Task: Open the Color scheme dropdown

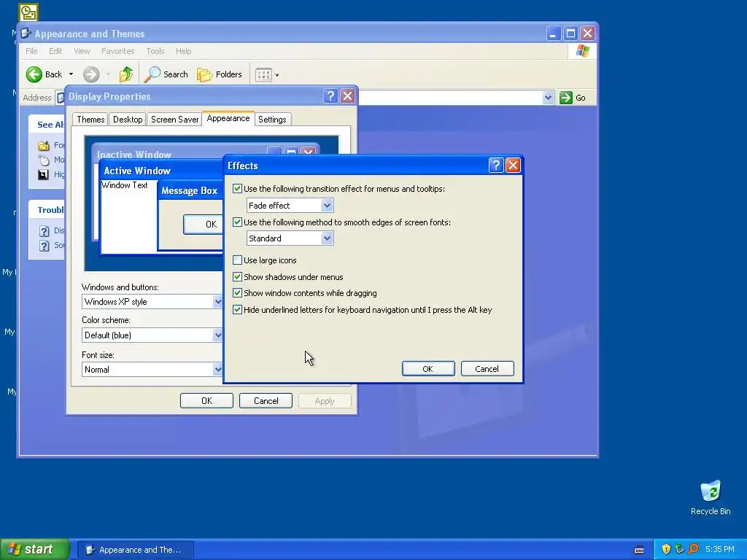Action: pyautogui.click(x=217, y=335)
